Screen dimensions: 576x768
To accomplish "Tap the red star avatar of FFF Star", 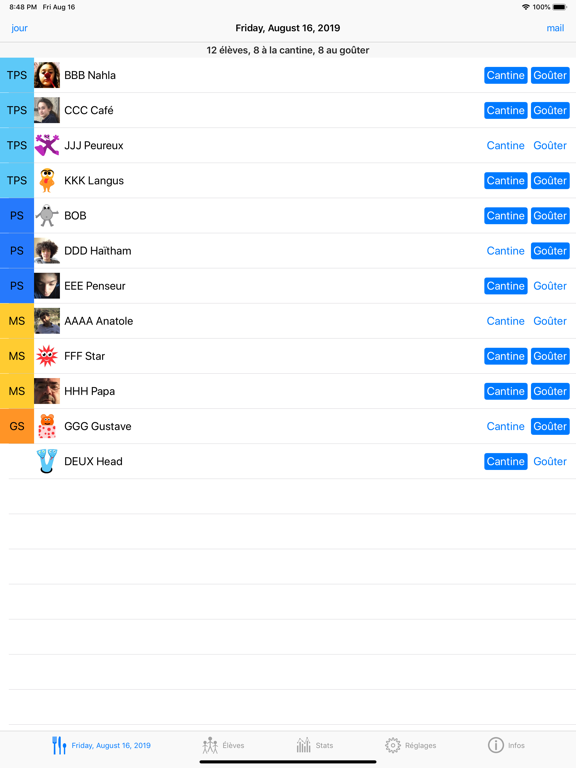I will [x=47, y=356].
